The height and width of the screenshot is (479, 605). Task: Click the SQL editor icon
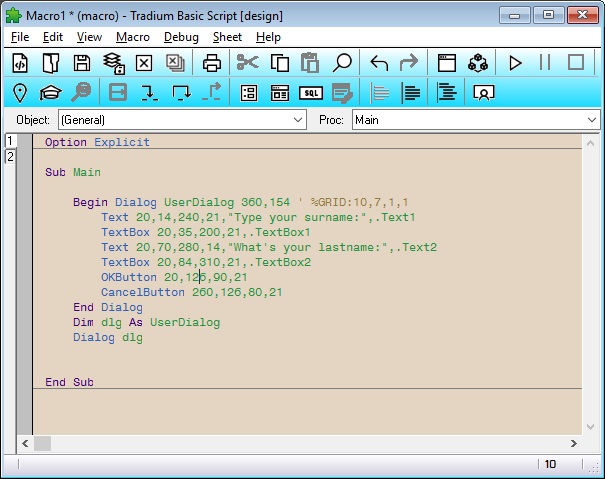[x=312, y=93]
